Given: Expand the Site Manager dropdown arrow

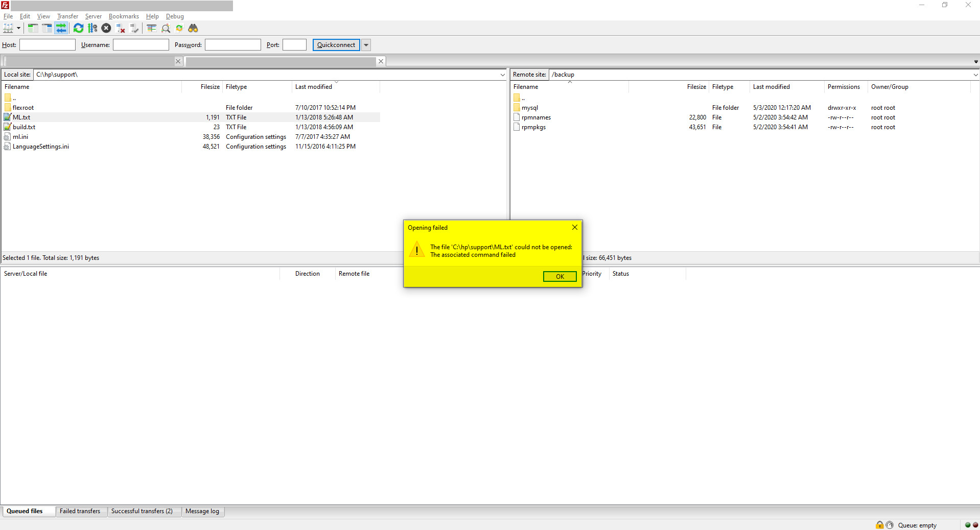Looking at the screenshot, I should [18, 29].
